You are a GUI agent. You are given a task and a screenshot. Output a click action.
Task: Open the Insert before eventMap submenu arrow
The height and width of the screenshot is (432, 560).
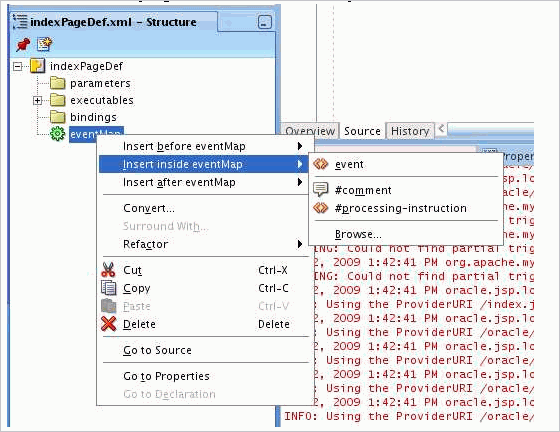[300, 146]
